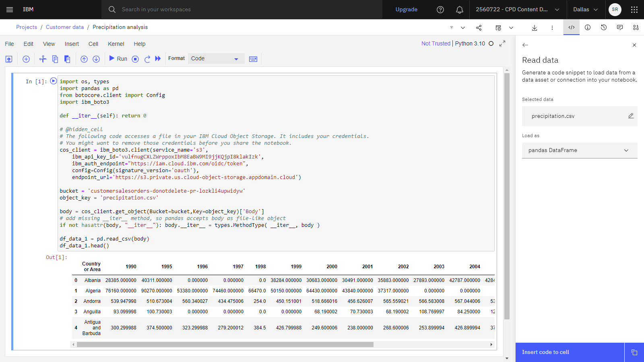Focus the Search in your workspaces field
The image size is (644, 362).
242,9
